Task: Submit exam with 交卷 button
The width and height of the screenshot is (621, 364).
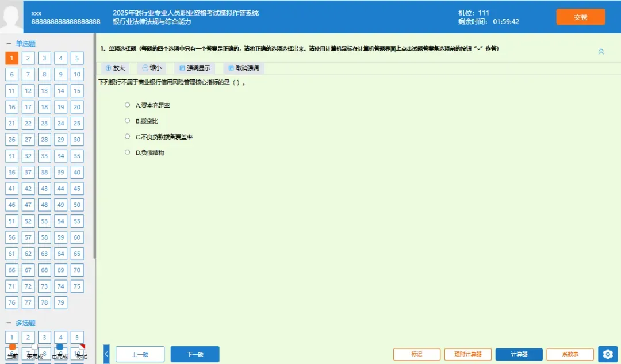Action: 581,17
